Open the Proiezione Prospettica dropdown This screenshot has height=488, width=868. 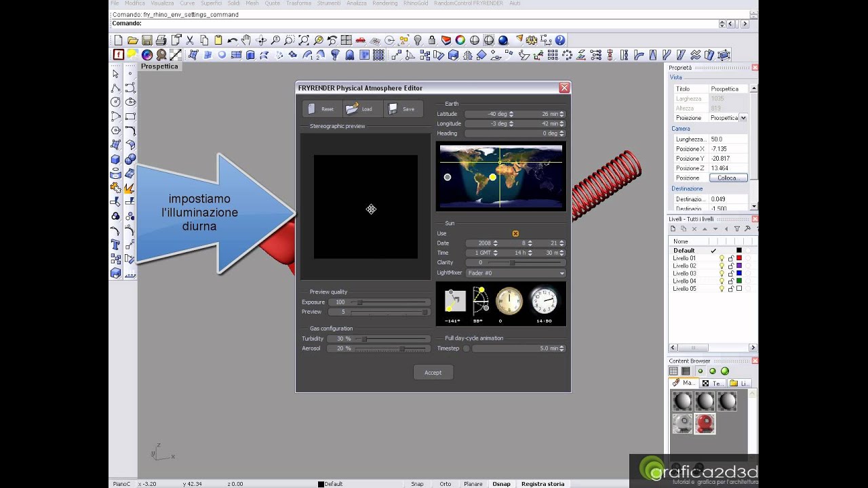pos(743,118)
